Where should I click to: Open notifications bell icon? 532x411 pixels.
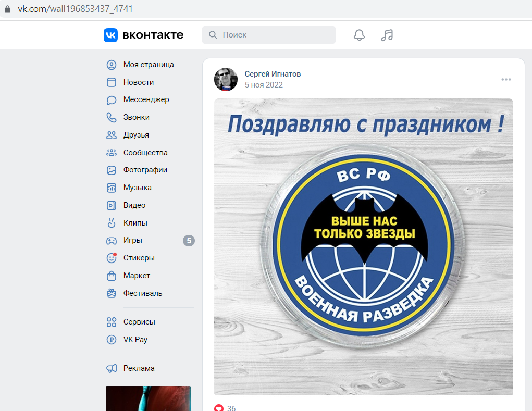tap(360, 35)
